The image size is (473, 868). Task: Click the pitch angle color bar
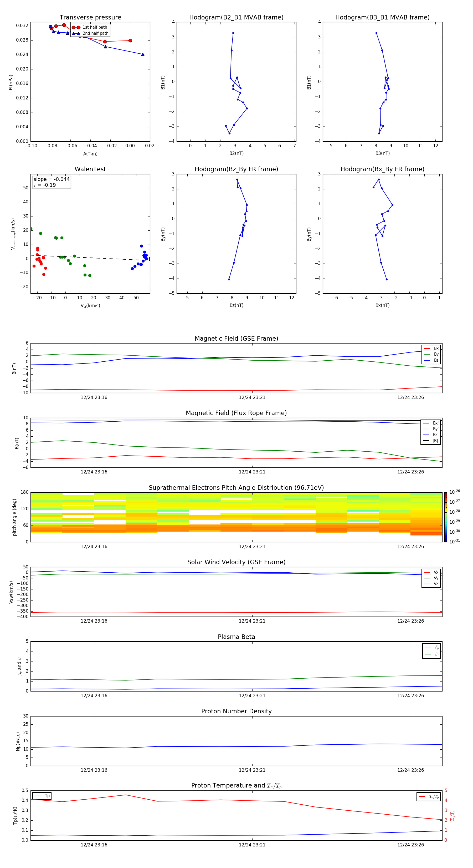(446, 517)
